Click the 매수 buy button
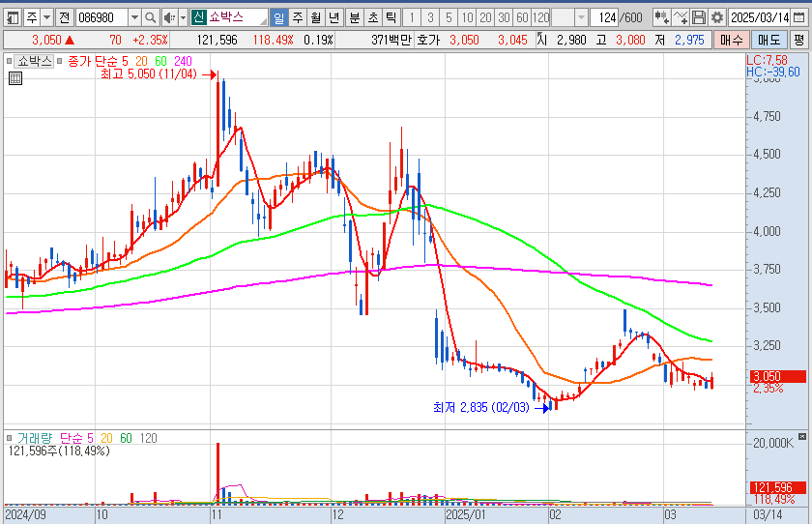This screenshot has height=524, width=812. (731, 40)
